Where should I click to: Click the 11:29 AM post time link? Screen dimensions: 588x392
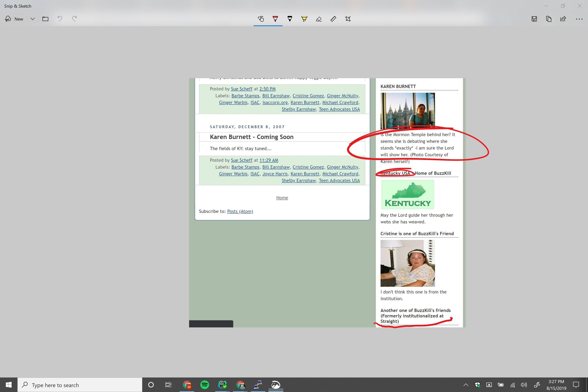point(269,160)
